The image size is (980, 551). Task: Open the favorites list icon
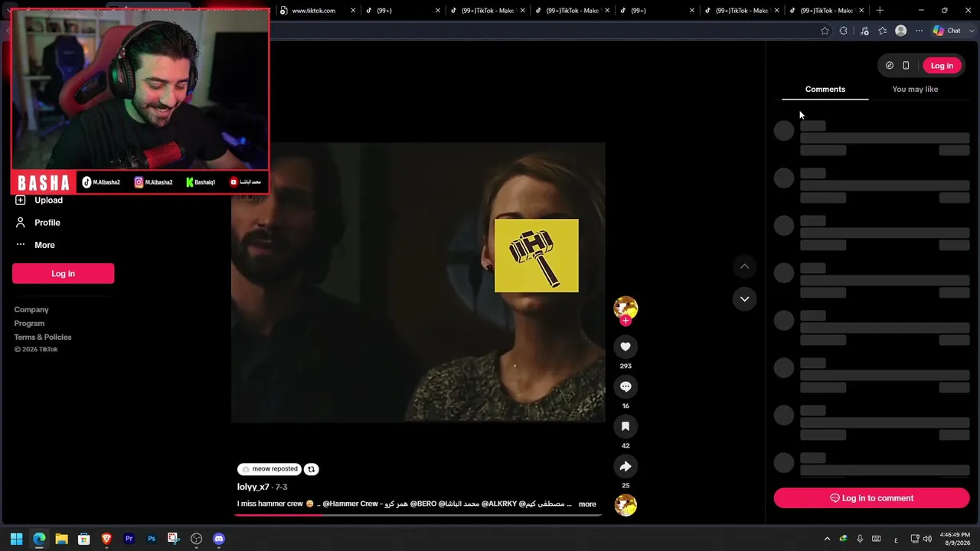(x=883, y=31)
